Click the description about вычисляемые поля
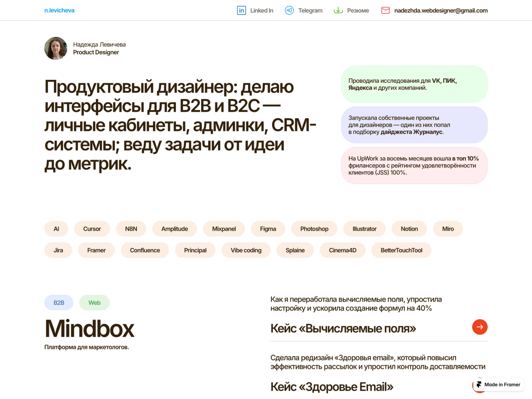 point(356,304)
